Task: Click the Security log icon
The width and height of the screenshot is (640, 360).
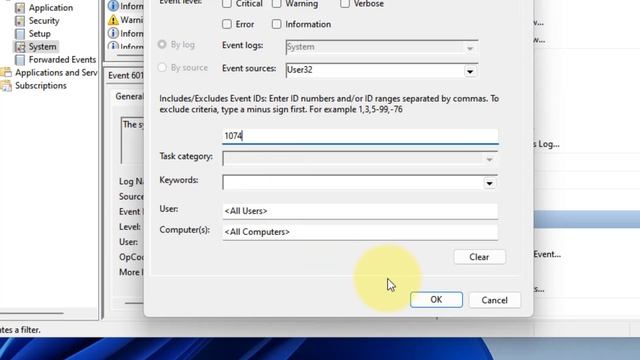Action: point(20,21)
